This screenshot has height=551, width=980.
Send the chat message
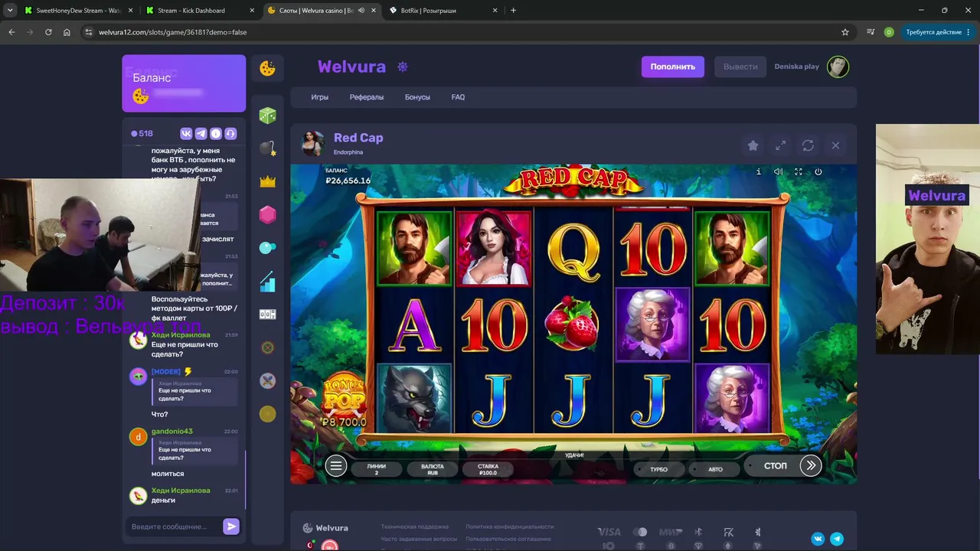pos(231,527)
